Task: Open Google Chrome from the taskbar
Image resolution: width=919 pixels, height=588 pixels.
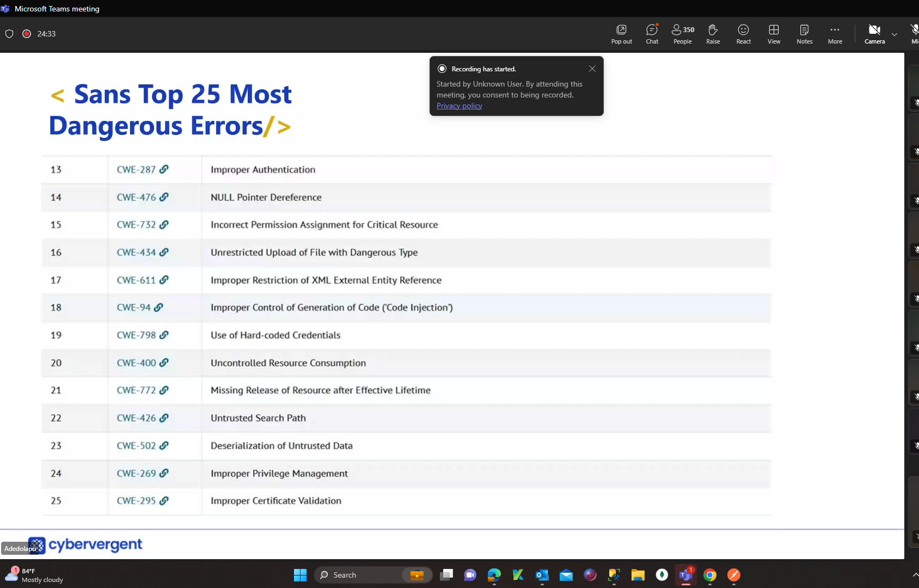Action: [709, 575]
